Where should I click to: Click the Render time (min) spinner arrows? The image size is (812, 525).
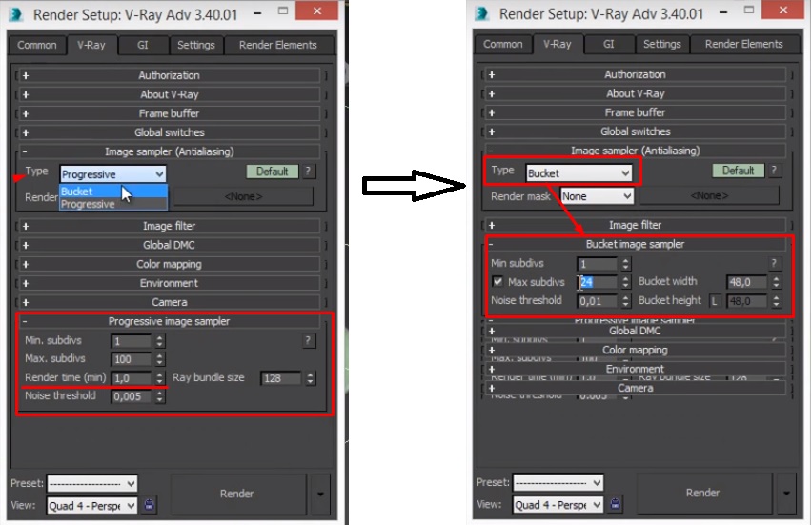159,378
